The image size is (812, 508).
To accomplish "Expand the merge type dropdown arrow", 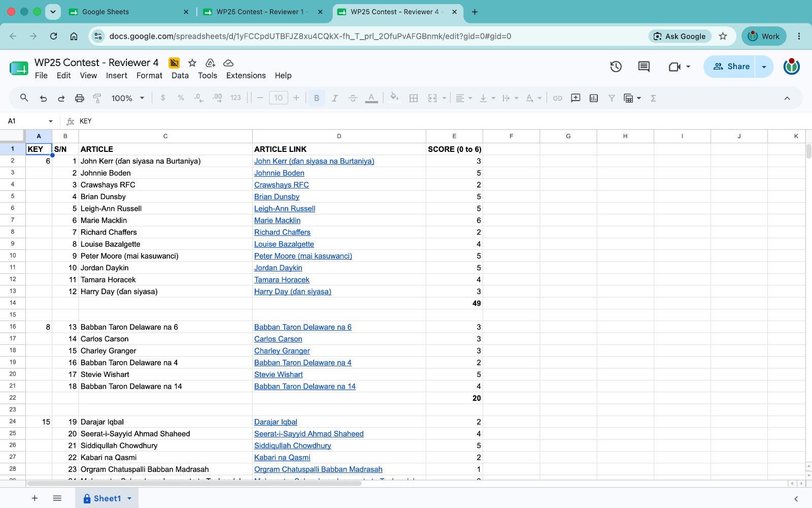I will 444,98.
